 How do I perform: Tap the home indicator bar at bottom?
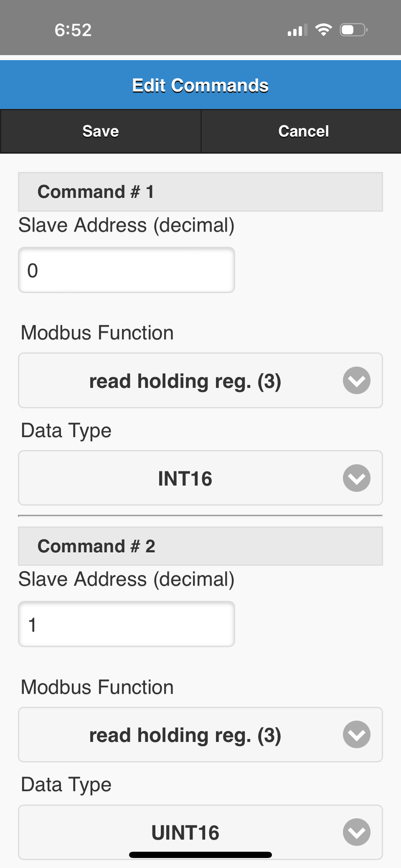pos(200,855)
